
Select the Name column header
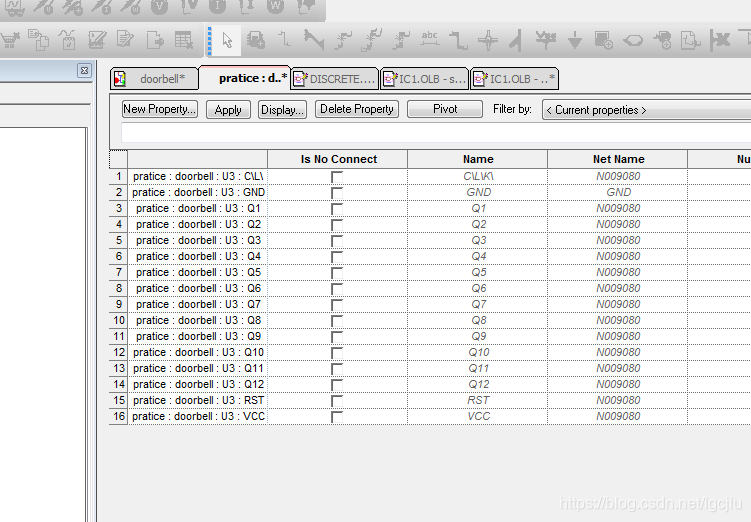click(x=478, y=159)
